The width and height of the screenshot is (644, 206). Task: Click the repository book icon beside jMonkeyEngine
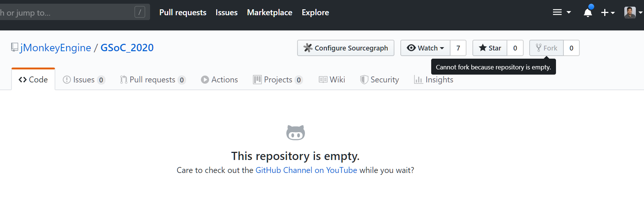pyautogui.click(x=14, y=48)
